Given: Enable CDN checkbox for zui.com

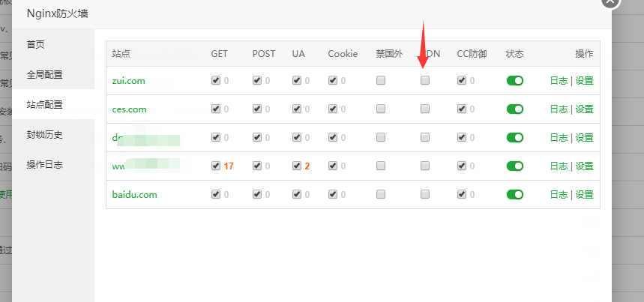Looking at the screenshot, I should coord(425,80).
